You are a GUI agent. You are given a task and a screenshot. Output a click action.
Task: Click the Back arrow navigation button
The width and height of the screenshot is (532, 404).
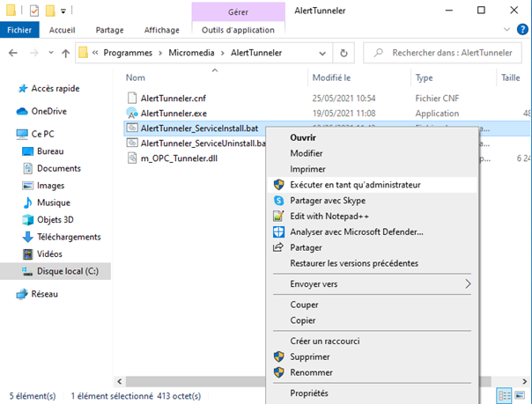14,53
